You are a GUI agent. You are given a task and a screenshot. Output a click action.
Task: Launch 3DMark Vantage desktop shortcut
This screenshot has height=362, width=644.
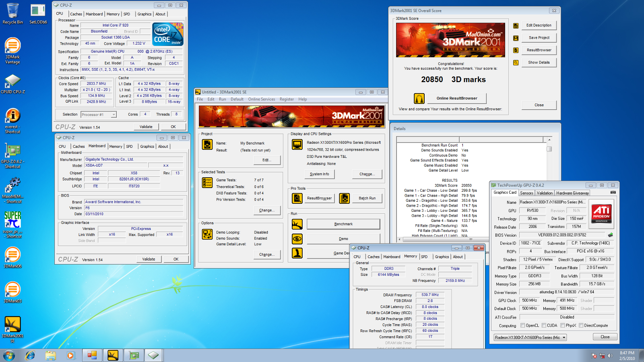pos(12,51)
